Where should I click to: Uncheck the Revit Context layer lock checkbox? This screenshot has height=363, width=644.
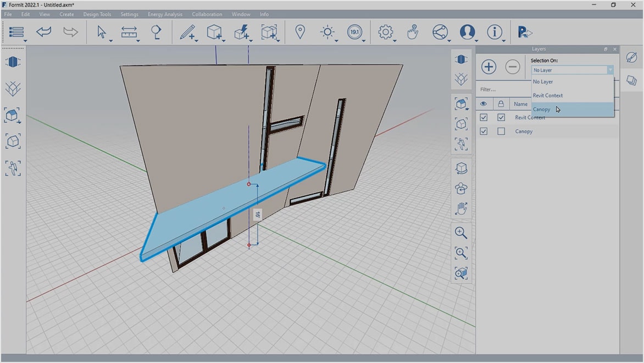tap(501, 117)
